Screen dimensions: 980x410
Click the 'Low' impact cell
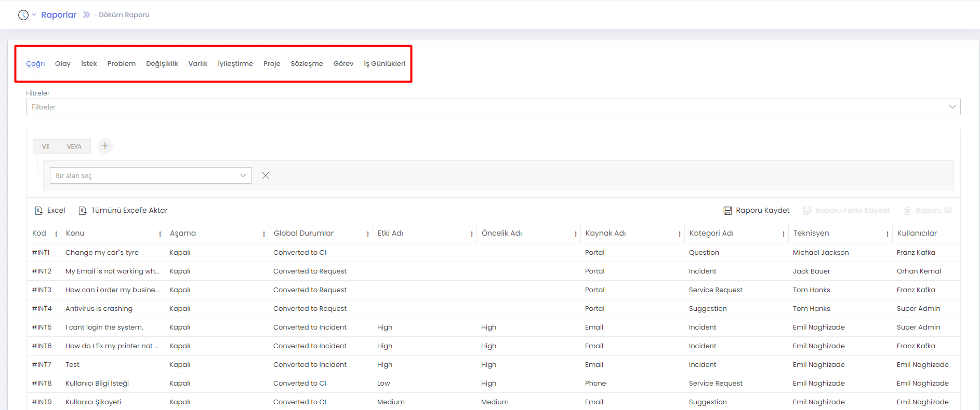[x=383, y=384]
